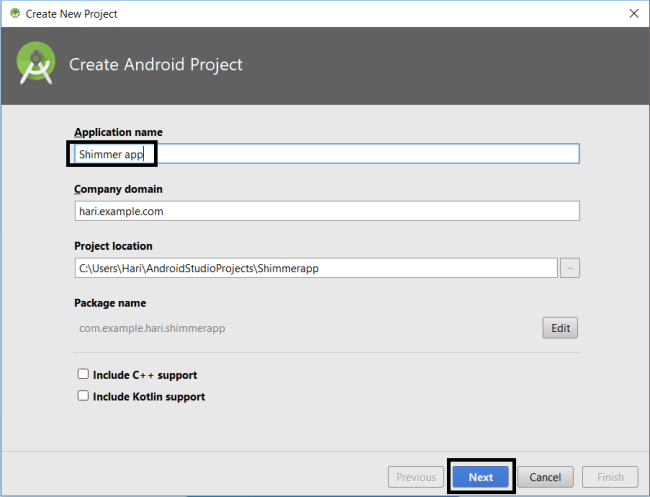Click the Include Kotlin support label text
The width and height of the screenshot is (650, 497).
pos(149,397)
